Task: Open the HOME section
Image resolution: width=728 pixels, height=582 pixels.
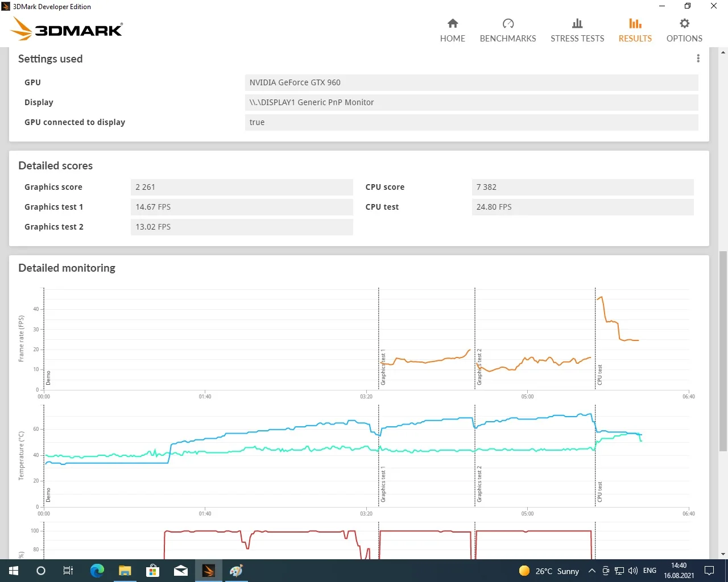Action: [x=453, y=31]
